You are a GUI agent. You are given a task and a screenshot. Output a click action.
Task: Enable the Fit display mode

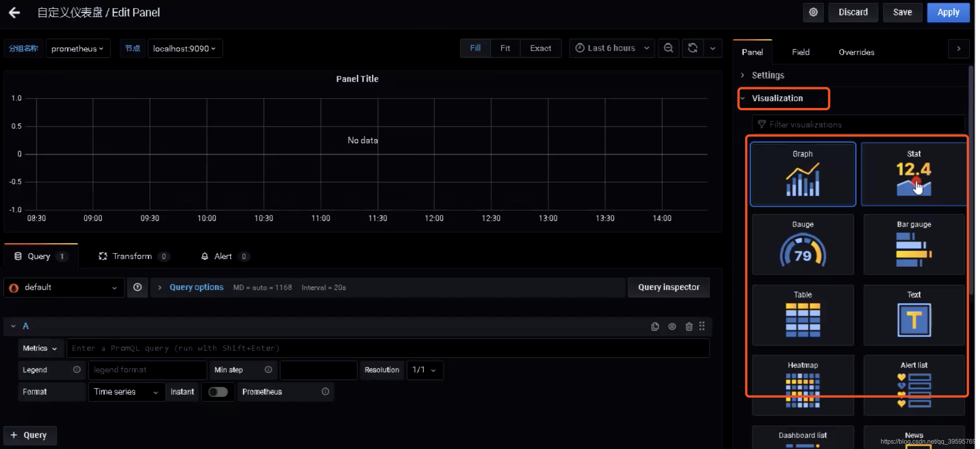click(x=506, y=48)
